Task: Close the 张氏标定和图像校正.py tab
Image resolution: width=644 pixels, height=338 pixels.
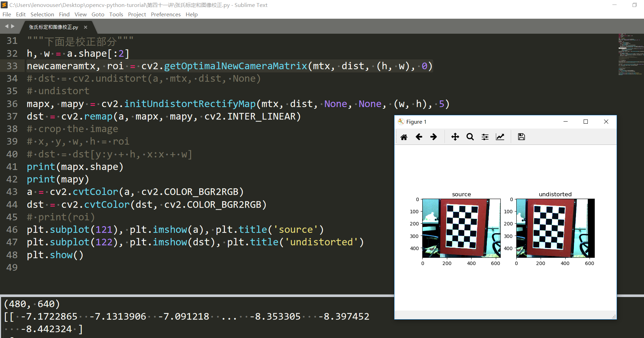Action: coord(86,27)
